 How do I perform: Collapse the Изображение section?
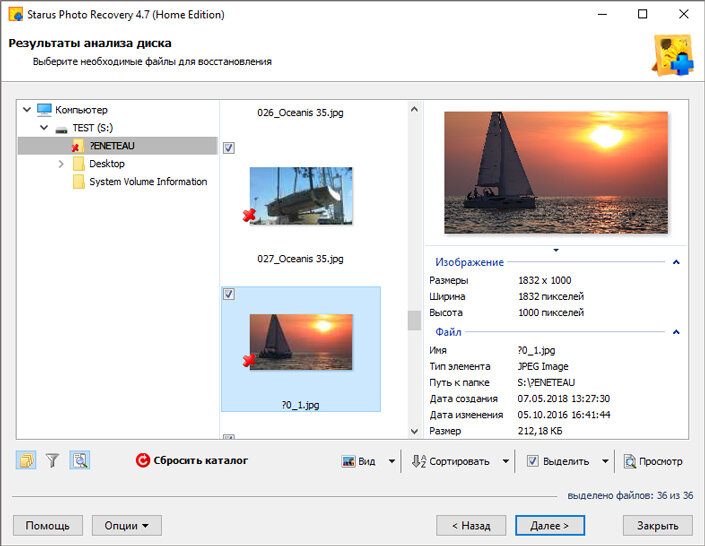point(676,262)
